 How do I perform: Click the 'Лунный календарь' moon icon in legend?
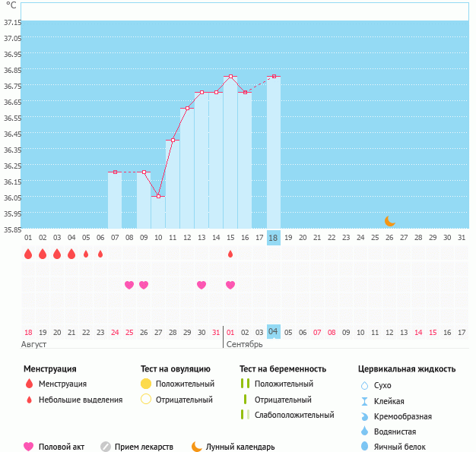tap(197, 447)
